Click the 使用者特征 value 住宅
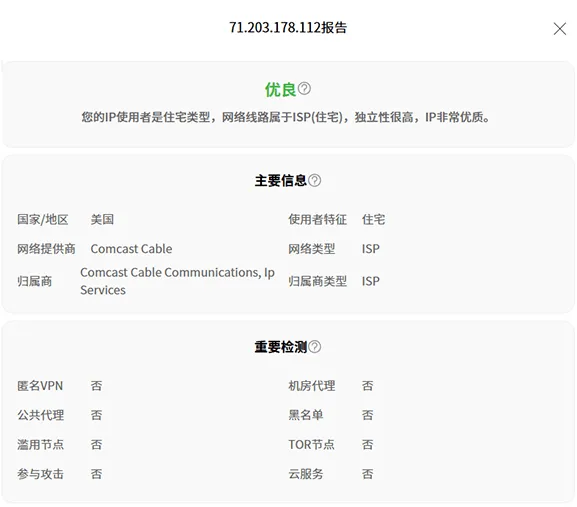Image resolution: width=577 pixels, height=507 pixels. click(x=373, y=220)
